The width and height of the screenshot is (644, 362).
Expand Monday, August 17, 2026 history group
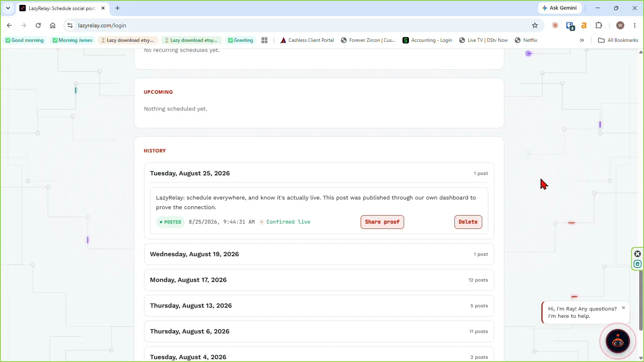[x=319, y=280]
